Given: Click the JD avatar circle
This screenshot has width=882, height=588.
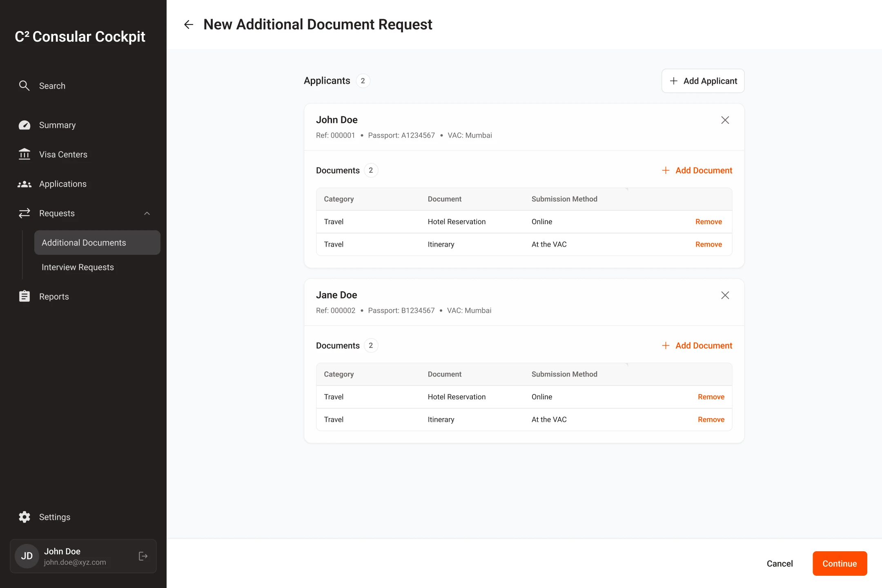Looking at the screenshot, I should tap(27, 556).
